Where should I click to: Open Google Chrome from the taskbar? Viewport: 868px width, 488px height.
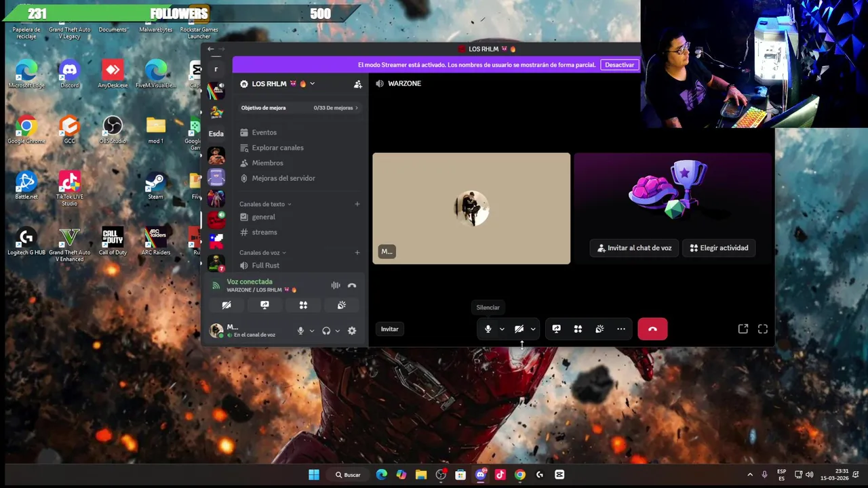click(x=519, y=474)
